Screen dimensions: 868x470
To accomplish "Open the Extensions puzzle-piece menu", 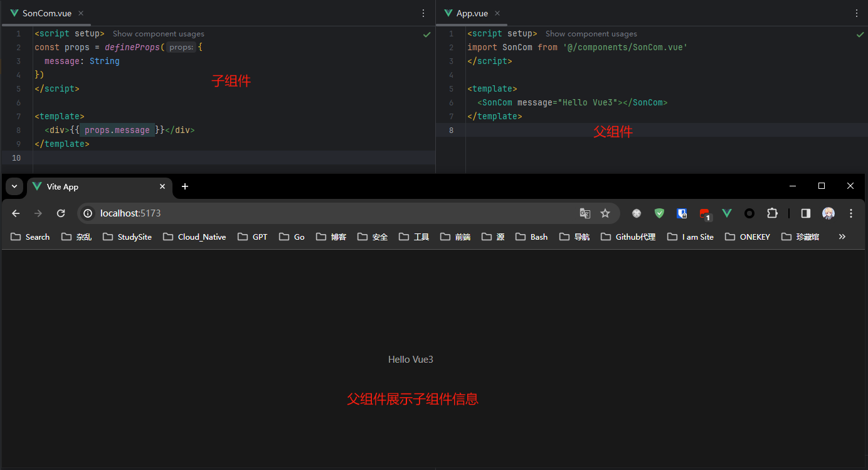I will point(772,213).
